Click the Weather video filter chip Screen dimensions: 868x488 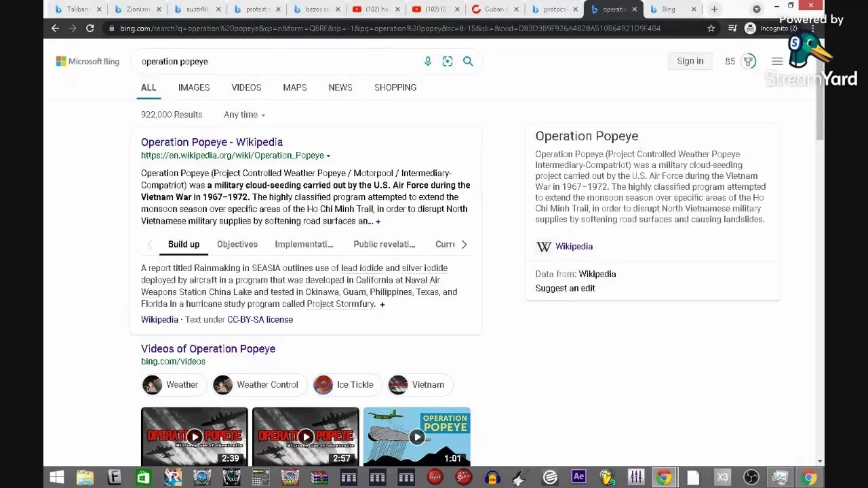click(x=173, y=385)
